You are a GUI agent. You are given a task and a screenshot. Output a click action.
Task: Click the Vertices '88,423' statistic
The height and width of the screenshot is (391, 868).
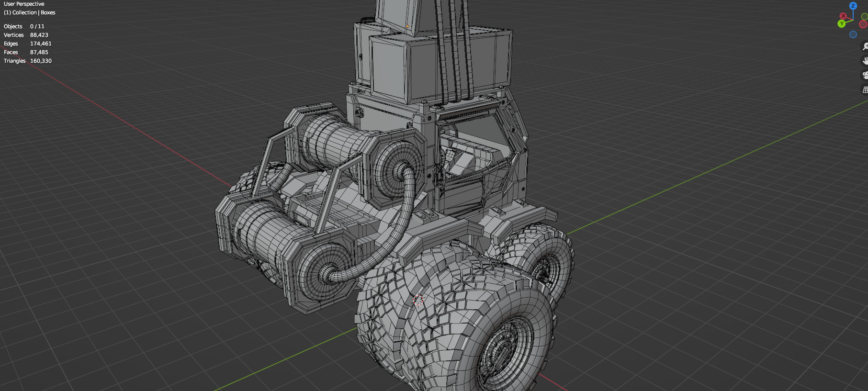(x=39, y=35)
